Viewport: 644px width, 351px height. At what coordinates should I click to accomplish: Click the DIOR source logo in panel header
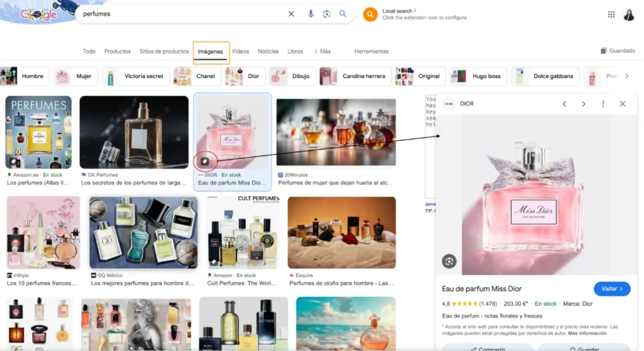(x=449, y=104)
